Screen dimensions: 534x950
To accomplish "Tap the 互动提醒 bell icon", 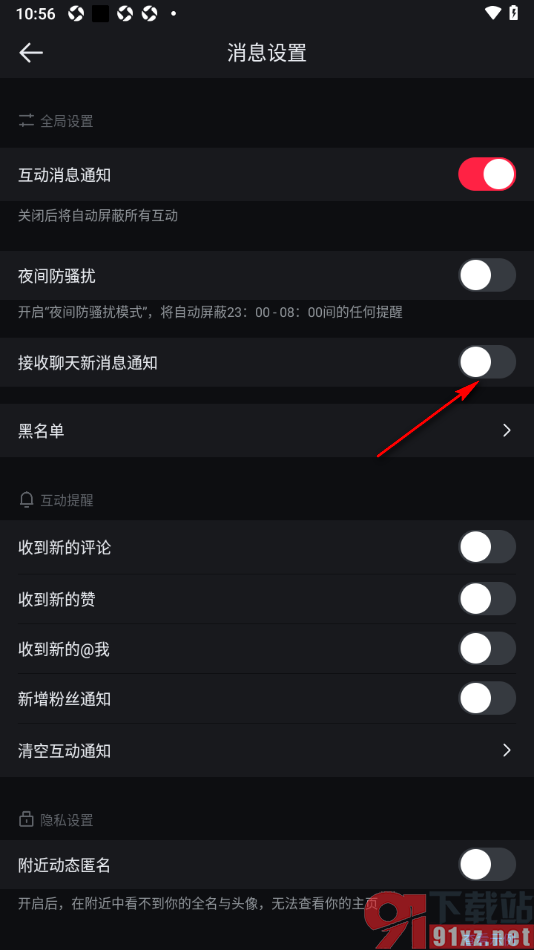I will [x=26, y=500].
